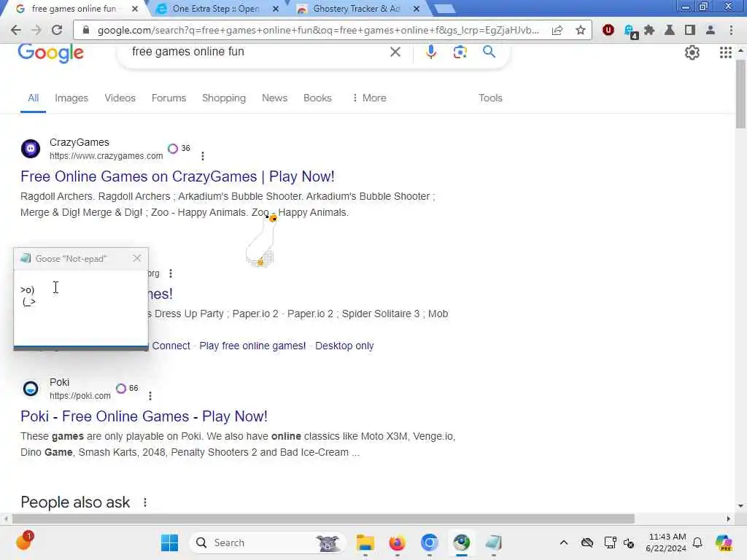Viewport: 747px width, 560px height.
Task: Switch to the Shopping tab
Action: click(224, 98)
